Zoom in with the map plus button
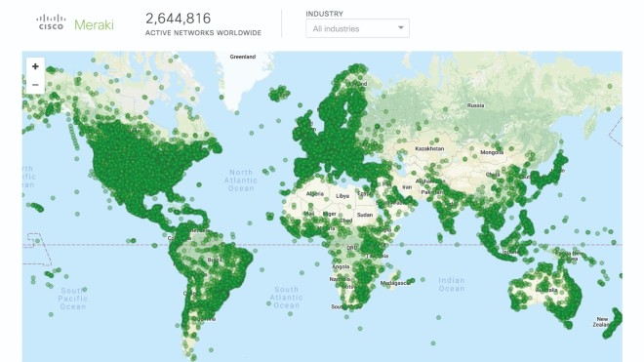This screenshot has height=362, width=644. 35,66
